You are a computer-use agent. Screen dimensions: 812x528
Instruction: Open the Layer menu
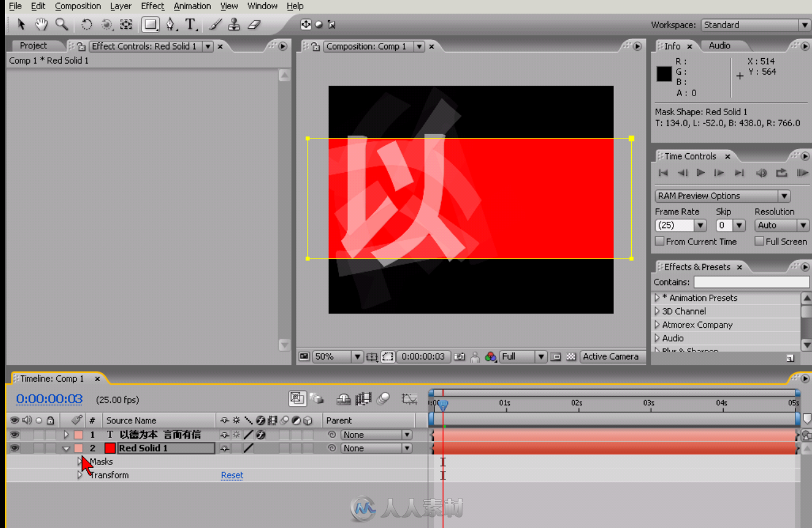(121, 6)
